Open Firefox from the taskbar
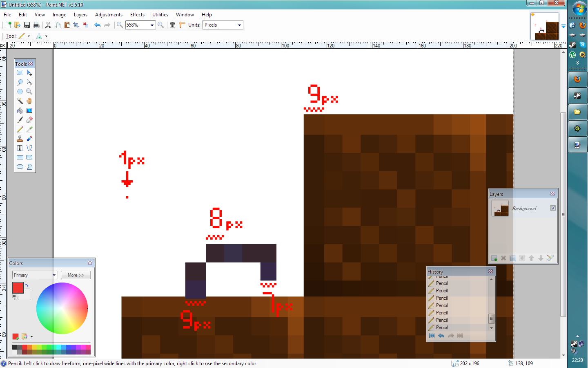Viewport: 588px width, 368px height. pos(577,79)
